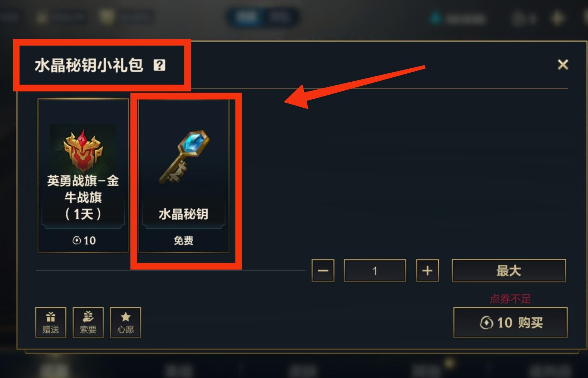Click the coin icon beside price 10
This screenshot has width=588, height=378.
point(77,240)
